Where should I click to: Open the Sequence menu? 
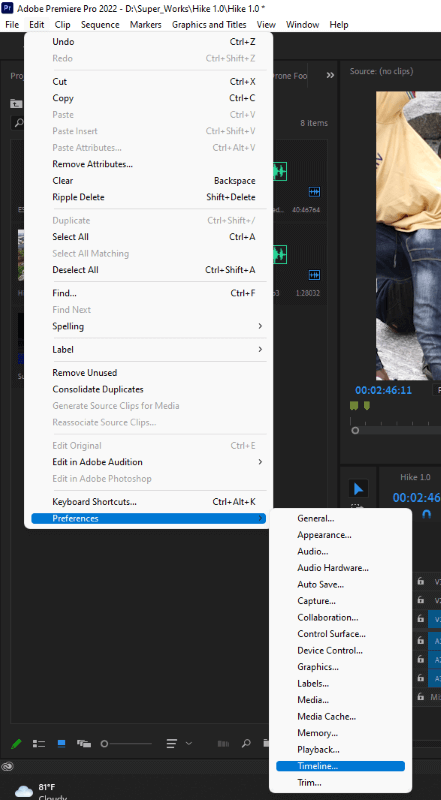[100, 24]
